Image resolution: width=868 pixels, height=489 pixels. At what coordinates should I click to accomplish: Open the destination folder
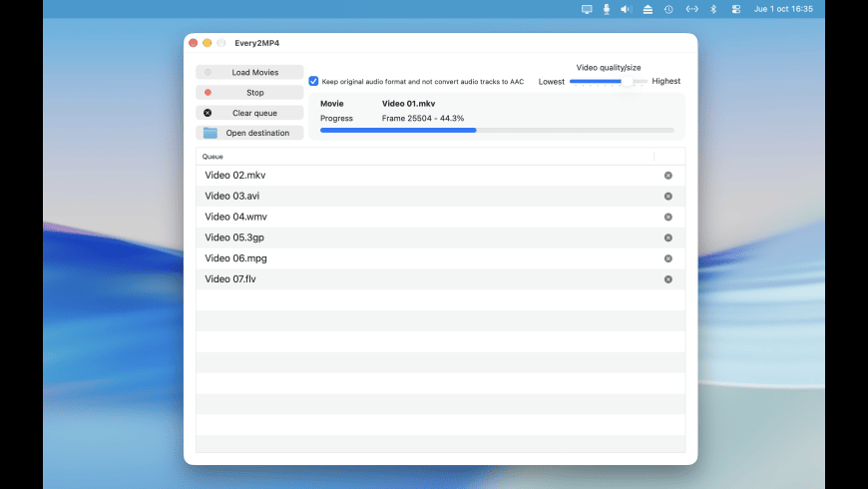click(249, 133)
